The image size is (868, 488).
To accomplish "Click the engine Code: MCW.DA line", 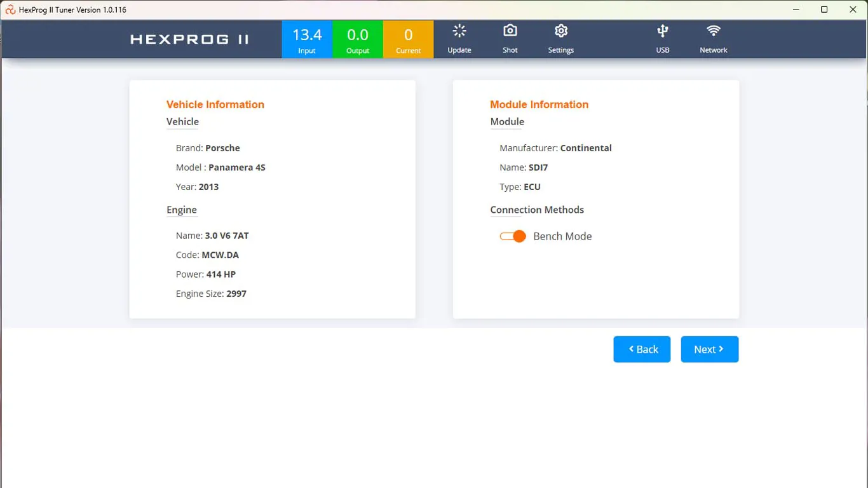I will point(207,255).
